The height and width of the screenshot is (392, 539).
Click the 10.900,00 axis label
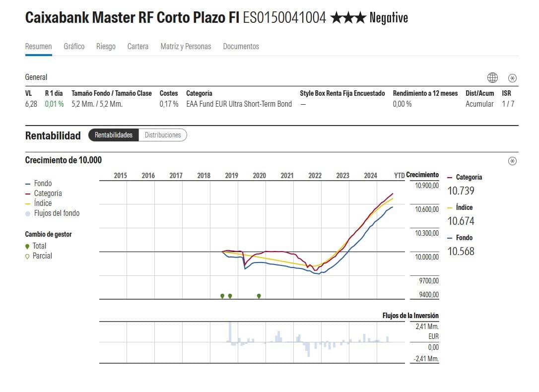tap(427, 186)
